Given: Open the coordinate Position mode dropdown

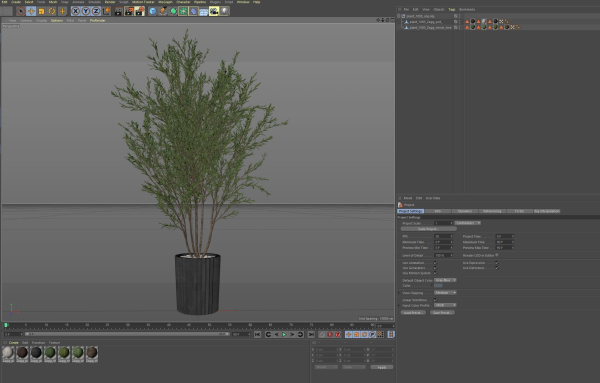Looking at the screenshot, I should (326, 367).
